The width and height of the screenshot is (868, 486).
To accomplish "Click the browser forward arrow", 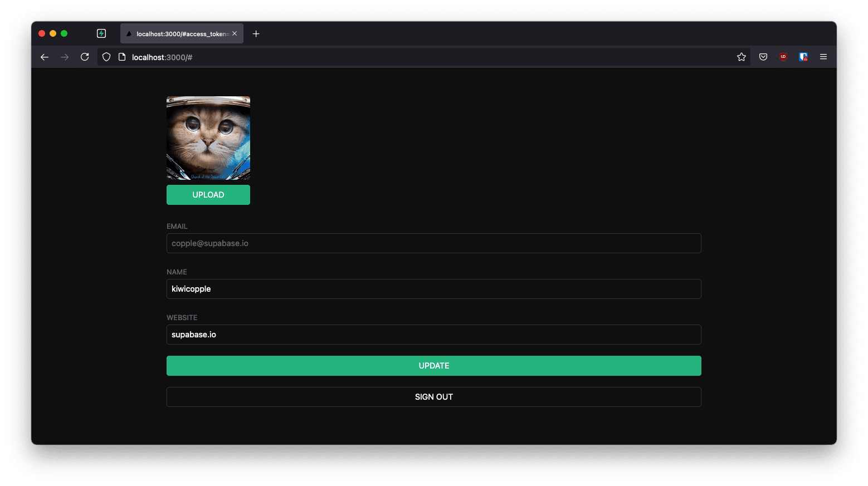I will 65,57.
